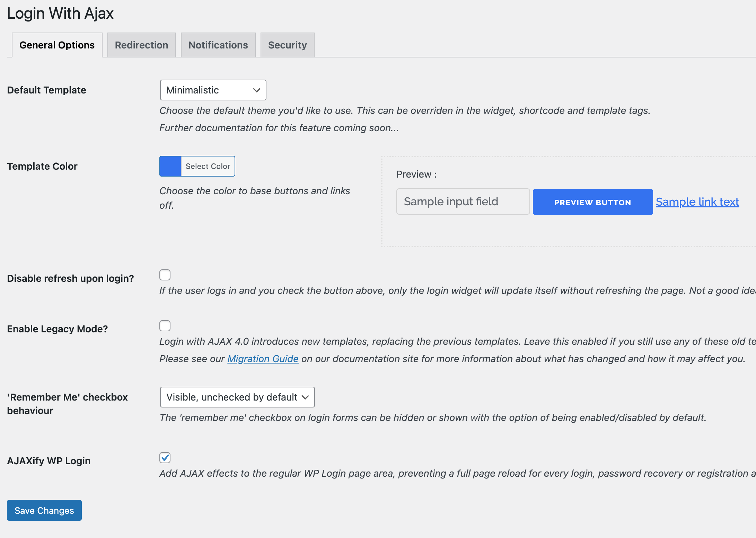The image size is (756, 538).
Task: Click the PREVIEW BUTTON
Action: [593, 202]
